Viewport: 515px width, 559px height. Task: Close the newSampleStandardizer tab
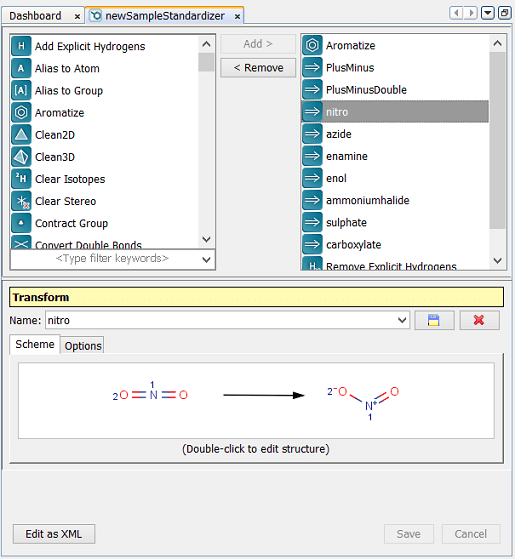click(x=237, y=16)
